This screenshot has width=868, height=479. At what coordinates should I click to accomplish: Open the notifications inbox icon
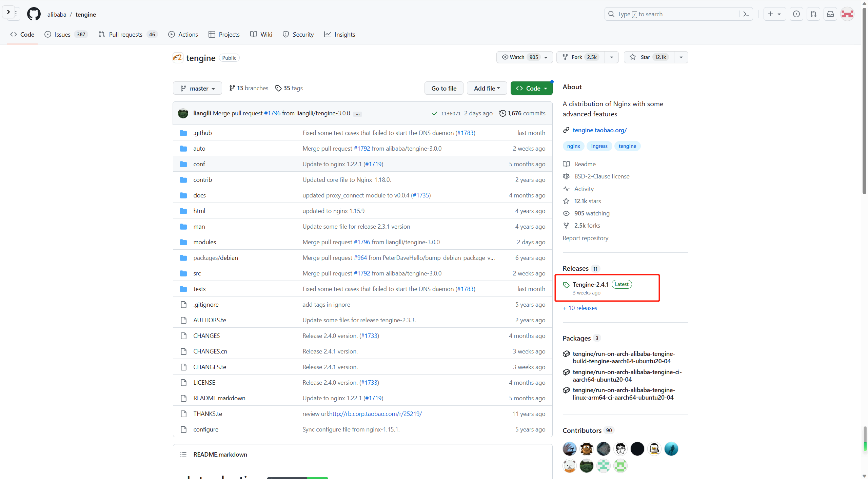(x=830, y=14)
